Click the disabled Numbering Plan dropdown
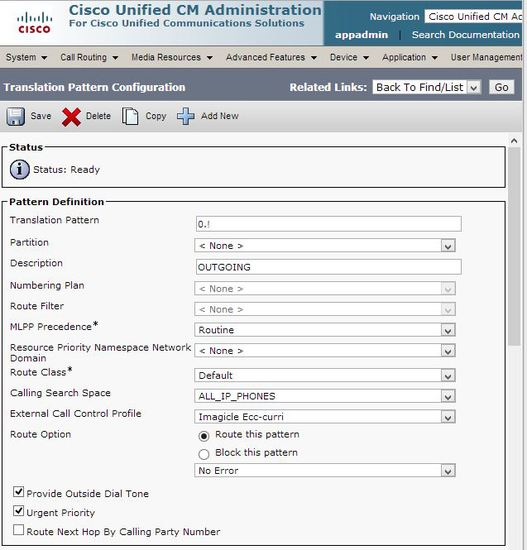This screenshot has height=550, width=527. tap(325, 289)
